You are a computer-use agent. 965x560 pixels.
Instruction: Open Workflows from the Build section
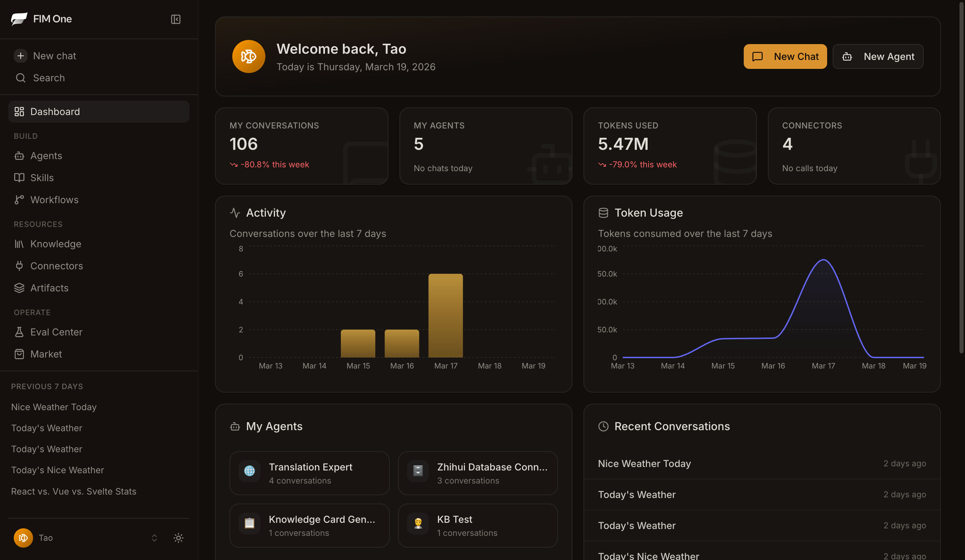click(x=54, y=199)
